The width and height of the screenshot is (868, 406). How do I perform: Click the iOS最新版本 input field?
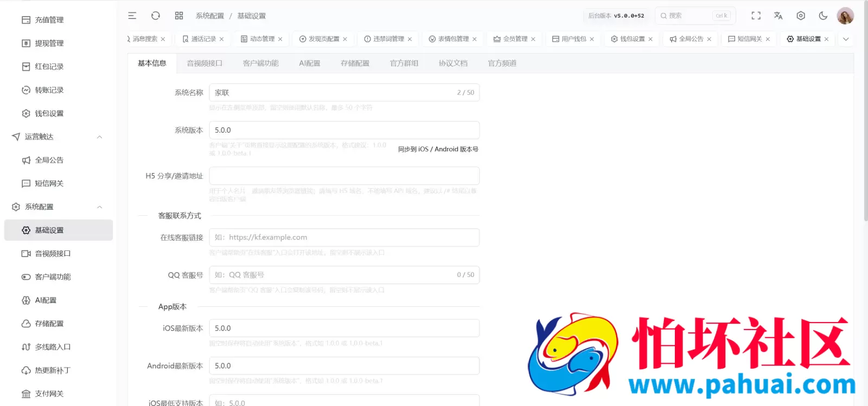tap(344, 328)
